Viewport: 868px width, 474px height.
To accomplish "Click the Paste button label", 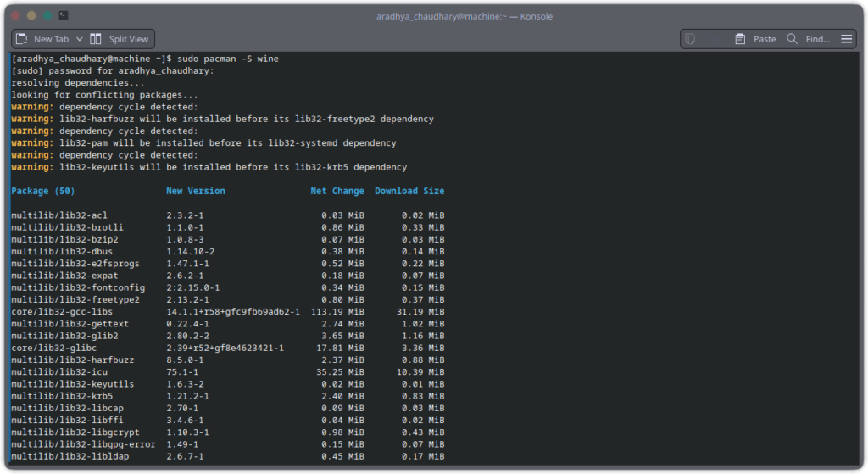I will [765, 39].
